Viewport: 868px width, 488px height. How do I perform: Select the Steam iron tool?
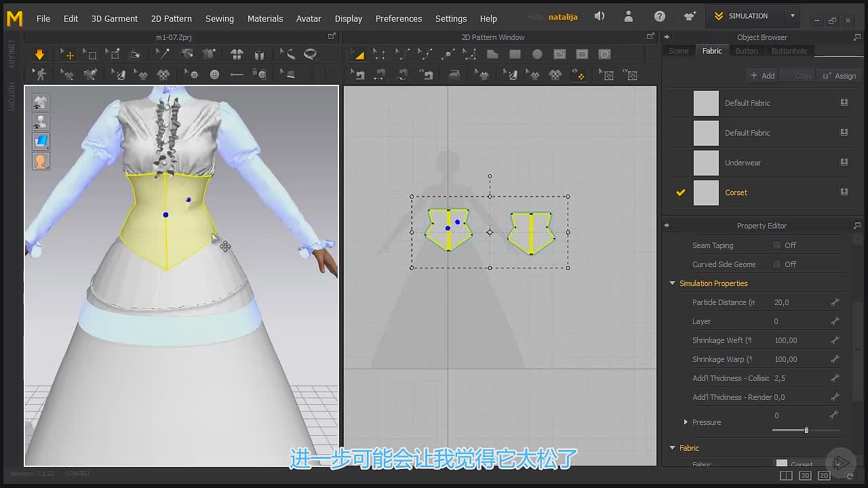[454, 75]
